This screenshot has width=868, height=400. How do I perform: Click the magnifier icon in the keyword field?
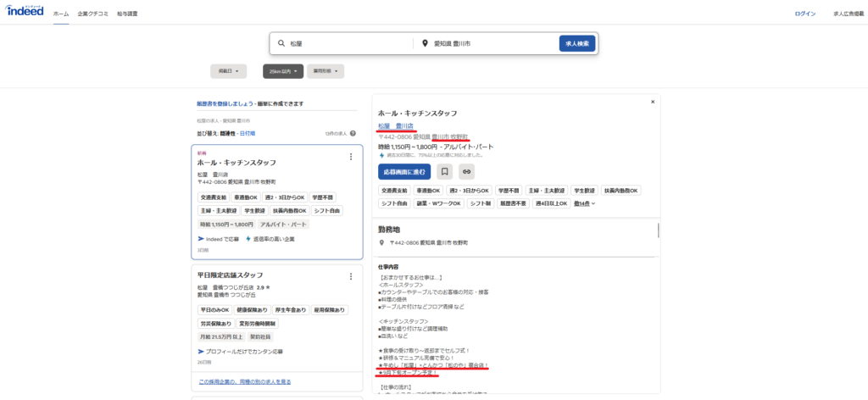pos(281,43)
